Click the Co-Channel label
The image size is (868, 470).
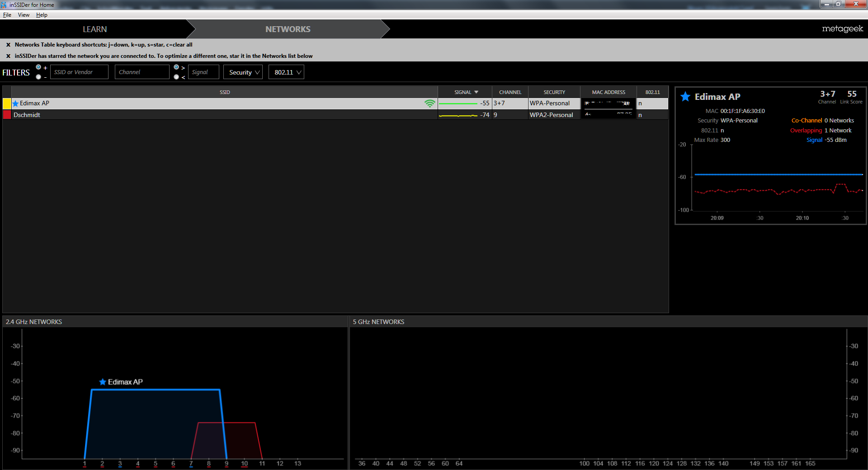click(x=807, y=121)
